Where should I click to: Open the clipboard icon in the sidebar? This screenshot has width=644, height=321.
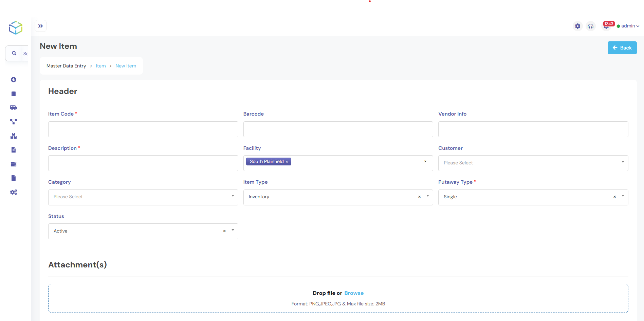pos(14,94)
